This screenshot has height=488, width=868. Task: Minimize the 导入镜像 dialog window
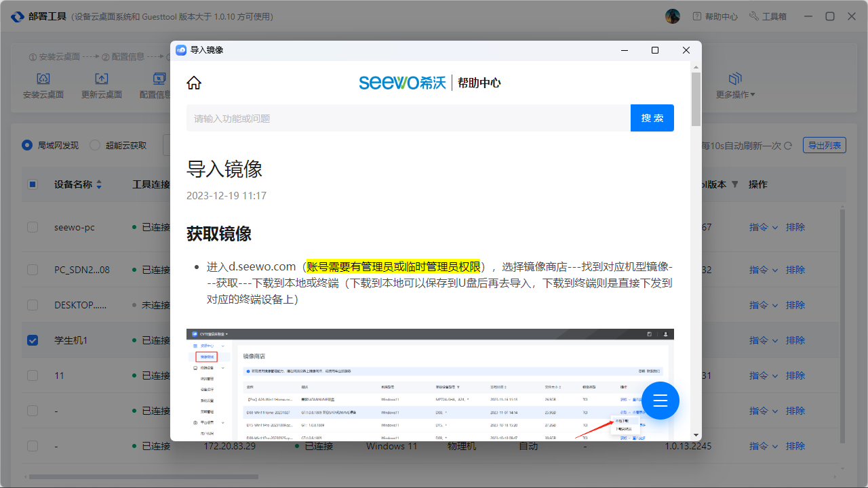pos(624,50)
